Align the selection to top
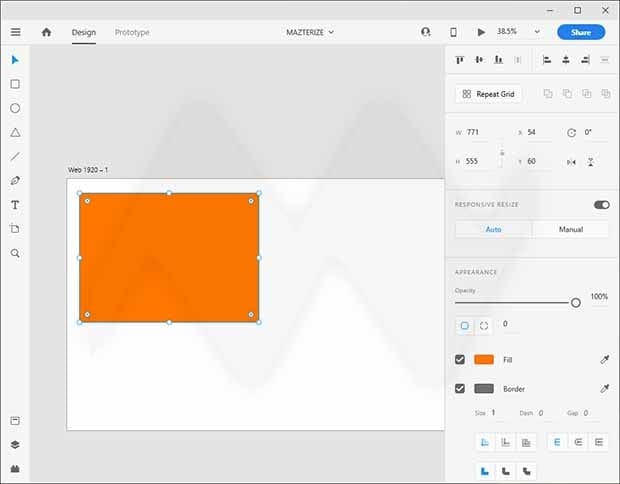Viewport: 620px width, 484px height. tap(459, 60)
